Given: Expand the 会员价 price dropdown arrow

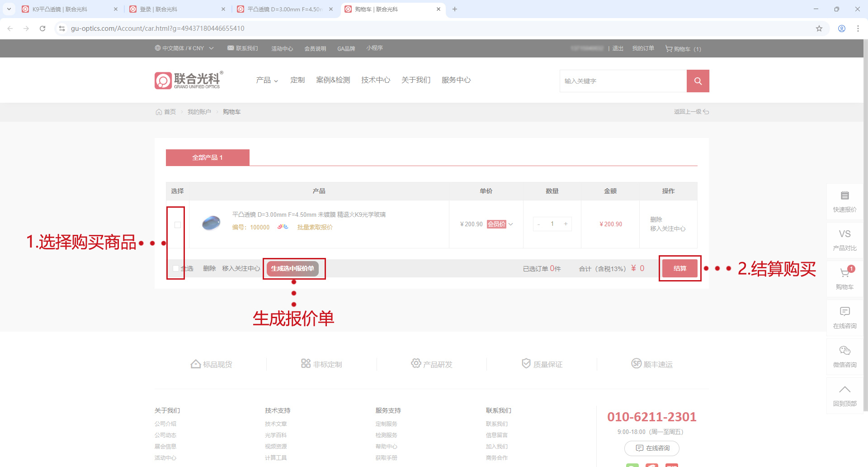Looking at the screenshot, I should coord(511,224).
